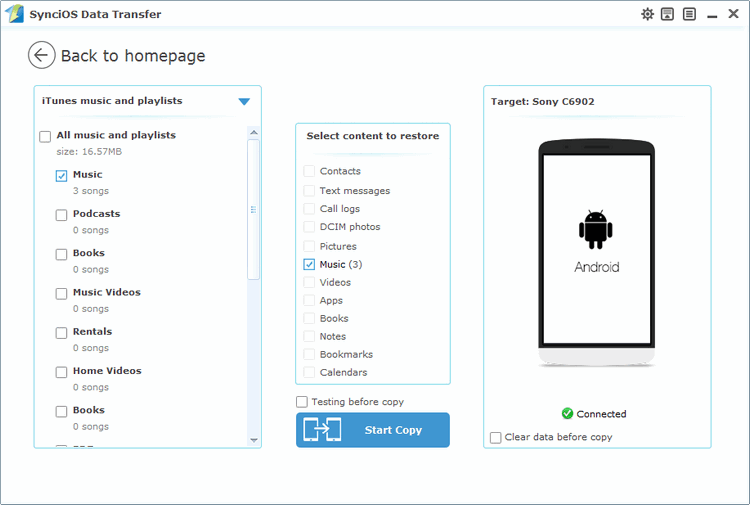Click the Select content to restore heading

click(373, 136)
